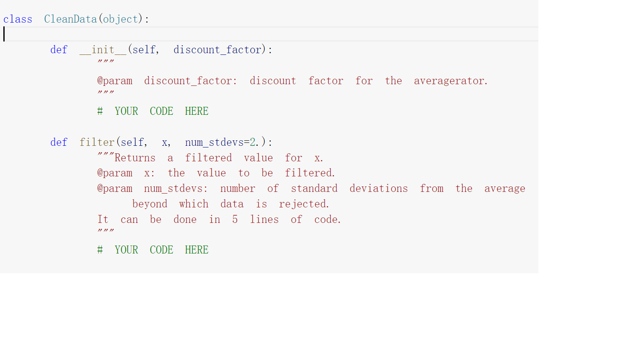Select the filter method name
This screenshot has height=362, width=644.
click(97, 142)
